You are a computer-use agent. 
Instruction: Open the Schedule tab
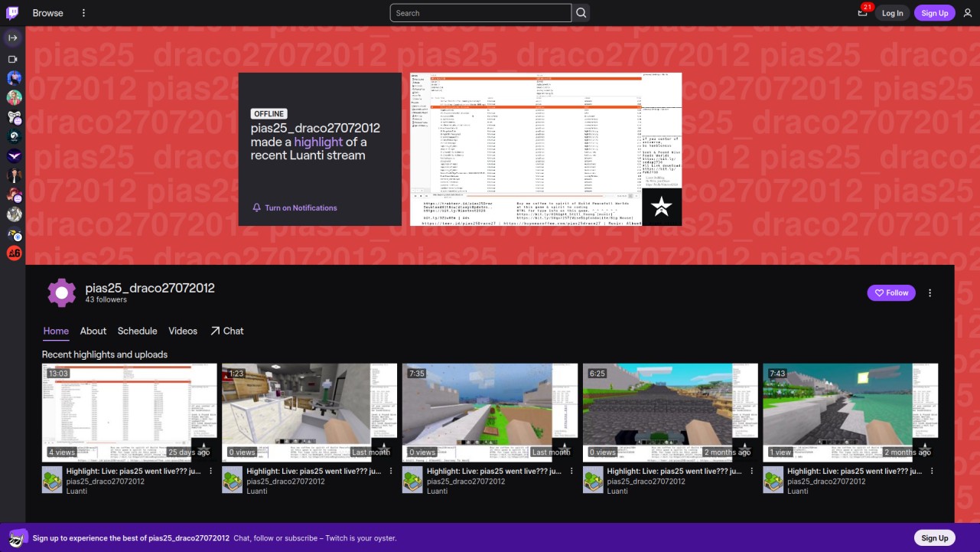138,331
